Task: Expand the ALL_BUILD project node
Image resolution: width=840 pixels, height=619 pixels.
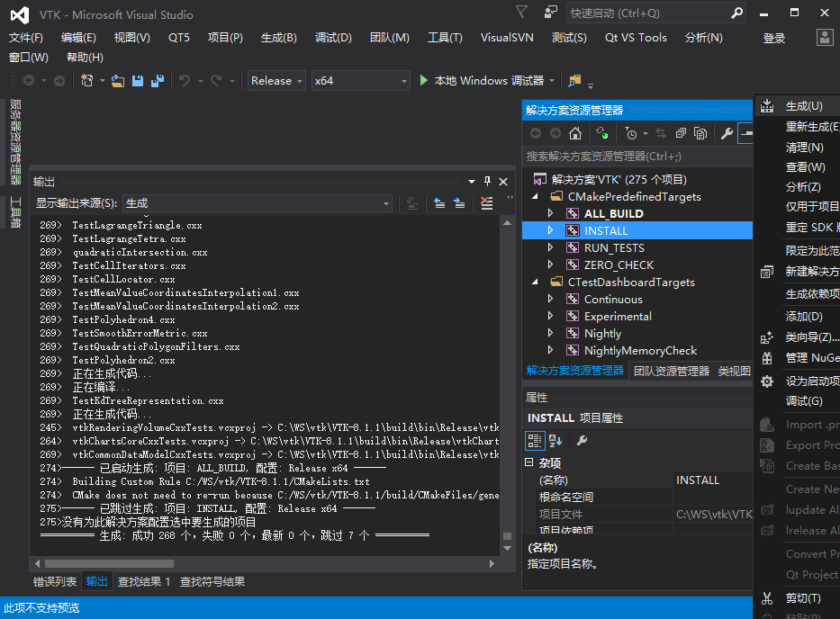Action: point(551,213)
